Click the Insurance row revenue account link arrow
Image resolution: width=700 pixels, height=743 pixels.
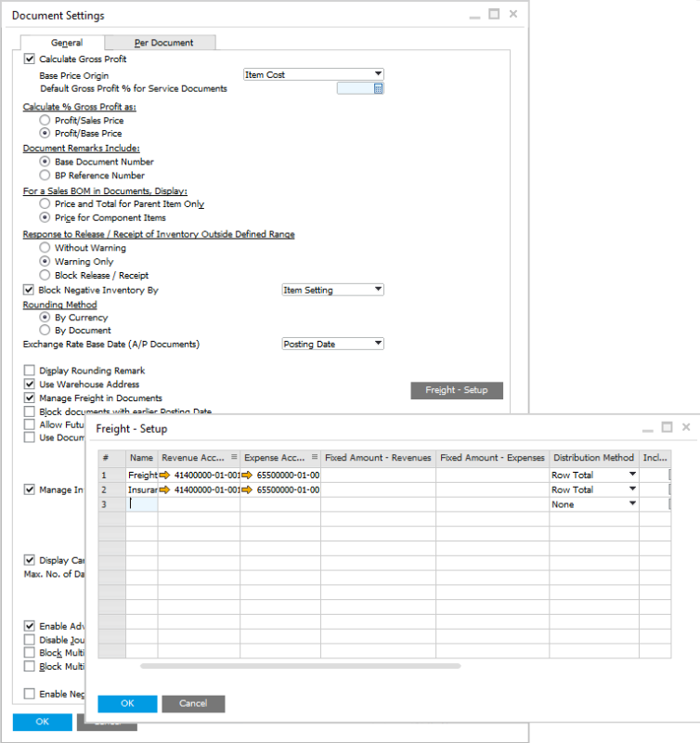point(165,489)
